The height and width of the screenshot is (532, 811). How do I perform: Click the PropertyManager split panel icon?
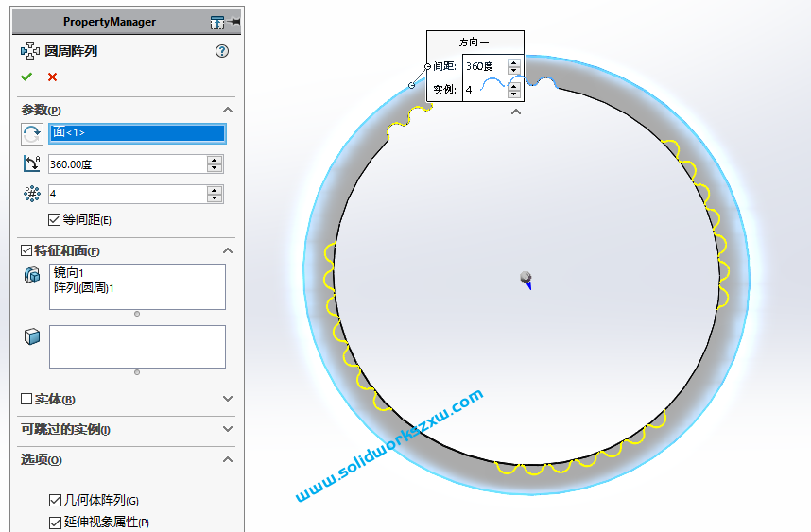tap(217, 23)
